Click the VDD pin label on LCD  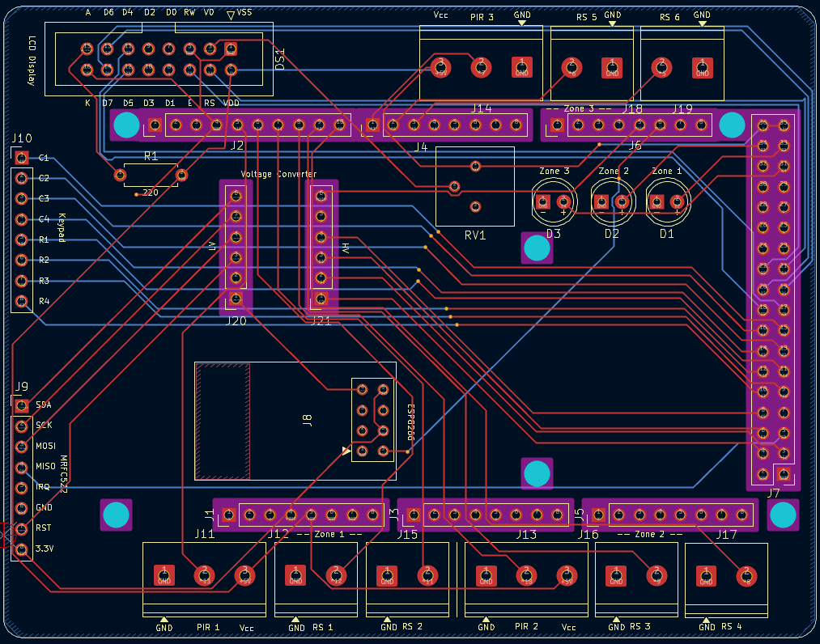click(231, 103)
